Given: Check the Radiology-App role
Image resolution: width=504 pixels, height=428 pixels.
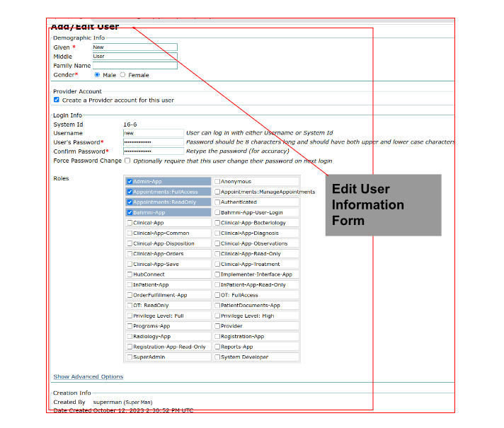Looking at the screenshot, I should click(130, 337).
